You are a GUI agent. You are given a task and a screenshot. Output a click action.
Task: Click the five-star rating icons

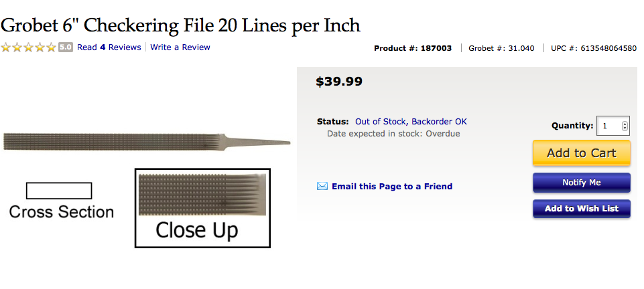[x=29, y=47]
